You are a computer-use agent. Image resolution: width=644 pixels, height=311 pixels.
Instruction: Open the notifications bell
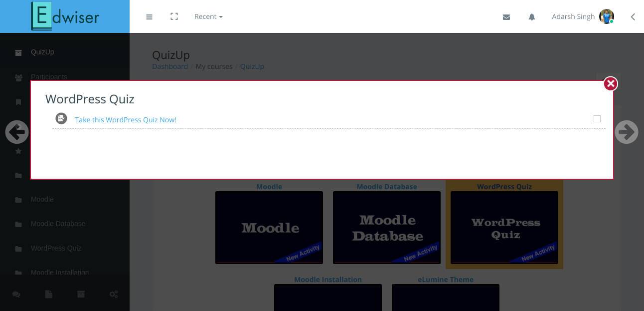(x=532, y=17)
